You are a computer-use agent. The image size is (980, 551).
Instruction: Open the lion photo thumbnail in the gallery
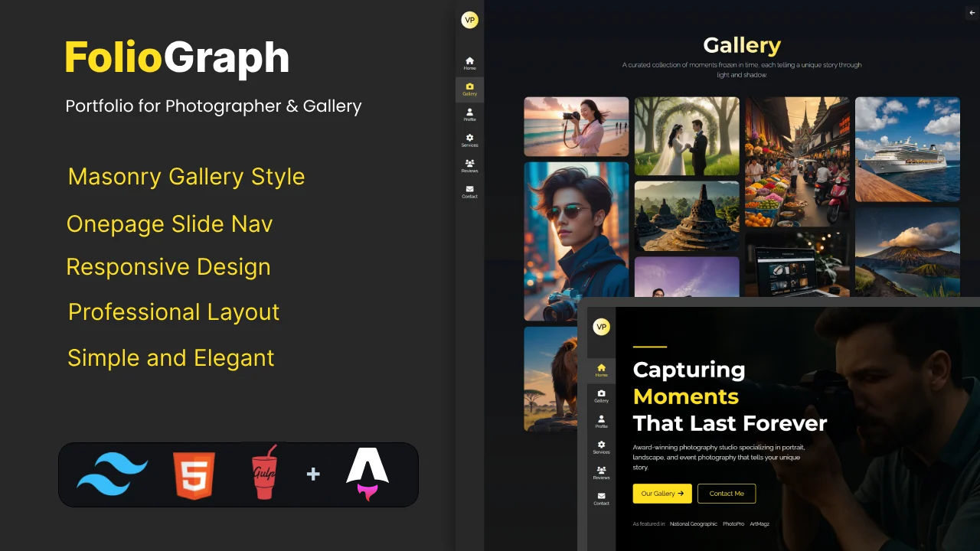[x=551, y=379]
